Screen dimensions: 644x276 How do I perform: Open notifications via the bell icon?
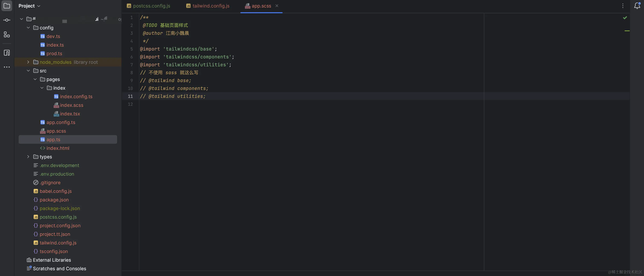click(x=637, y=6)
